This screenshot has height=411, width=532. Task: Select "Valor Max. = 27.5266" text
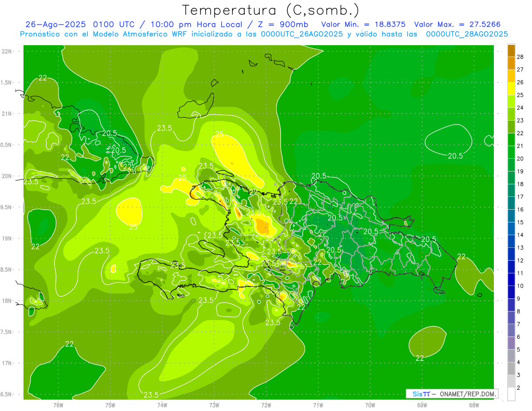(x=458, y=24)
